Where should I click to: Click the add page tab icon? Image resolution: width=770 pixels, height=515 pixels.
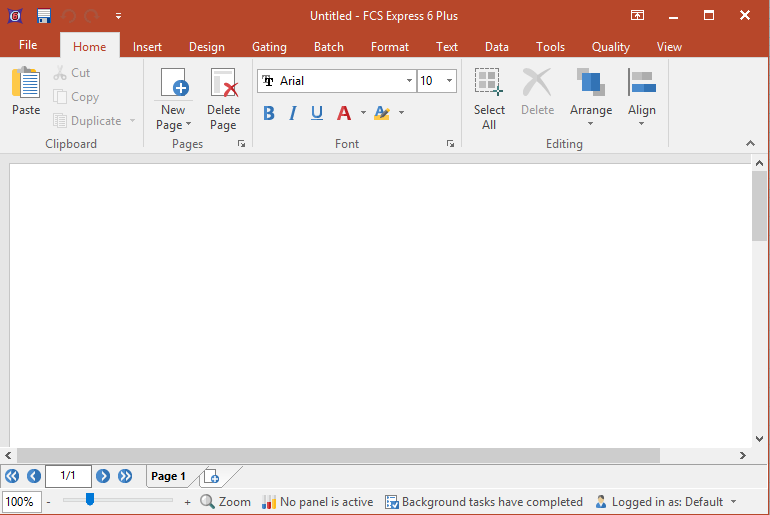point(211,477)
